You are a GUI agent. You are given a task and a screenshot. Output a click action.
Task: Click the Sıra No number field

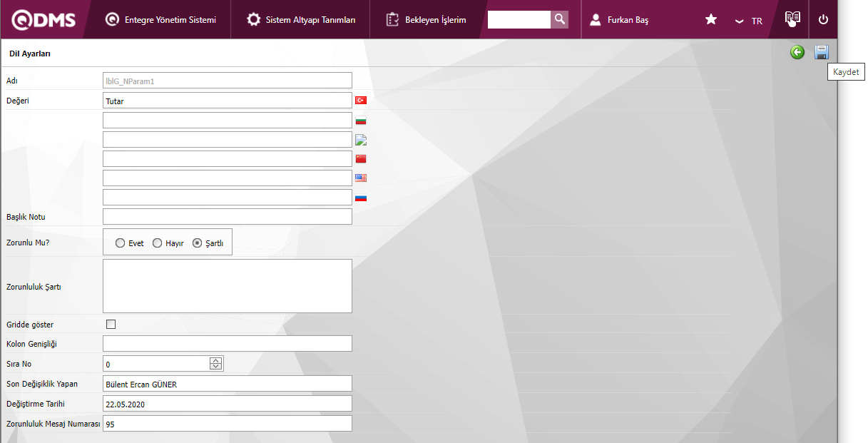point(157,364)
